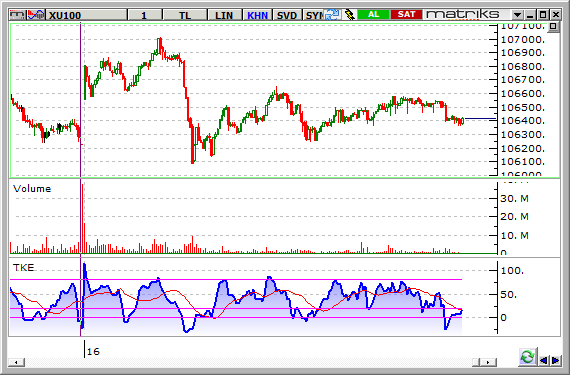The image size is (570, 375).
Task: Click the 30. M volume axis label
Action: [514, 199]
